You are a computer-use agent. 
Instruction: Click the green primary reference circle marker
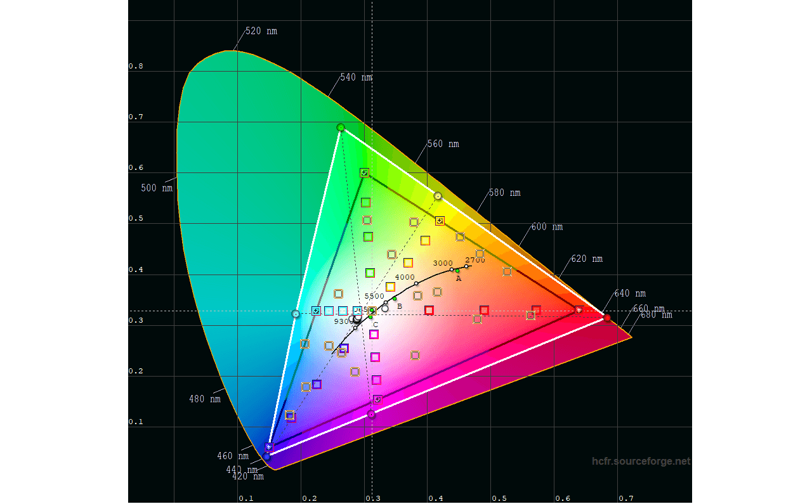click(341, 127)
